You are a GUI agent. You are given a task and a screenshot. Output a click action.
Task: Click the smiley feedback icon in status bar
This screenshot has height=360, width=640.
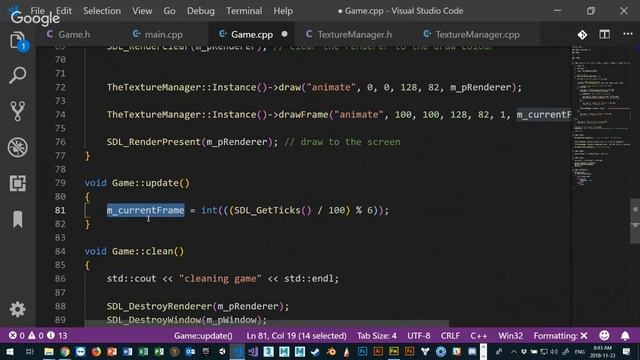click(x=604, y=336)
